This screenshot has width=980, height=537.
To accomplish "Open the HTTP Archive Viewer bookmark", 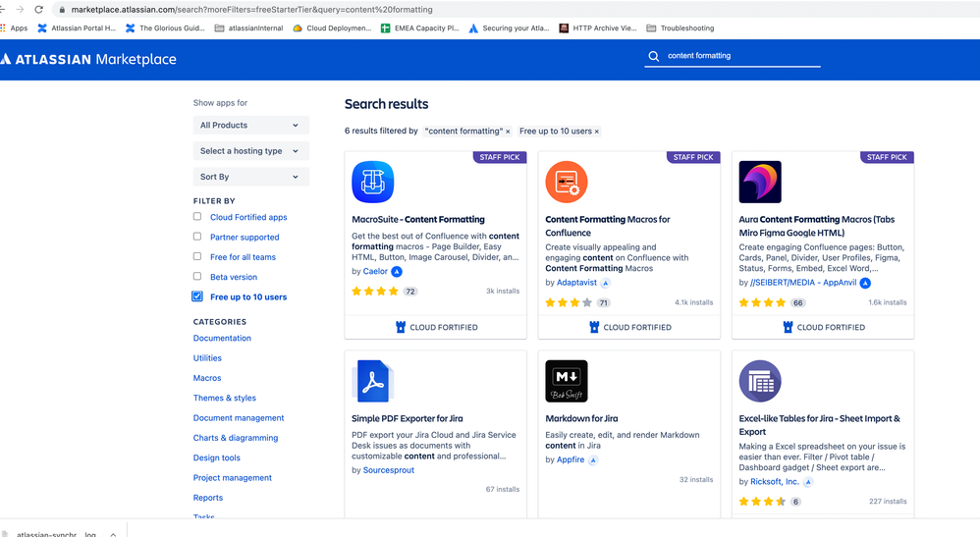I will (x=598, y=28).
